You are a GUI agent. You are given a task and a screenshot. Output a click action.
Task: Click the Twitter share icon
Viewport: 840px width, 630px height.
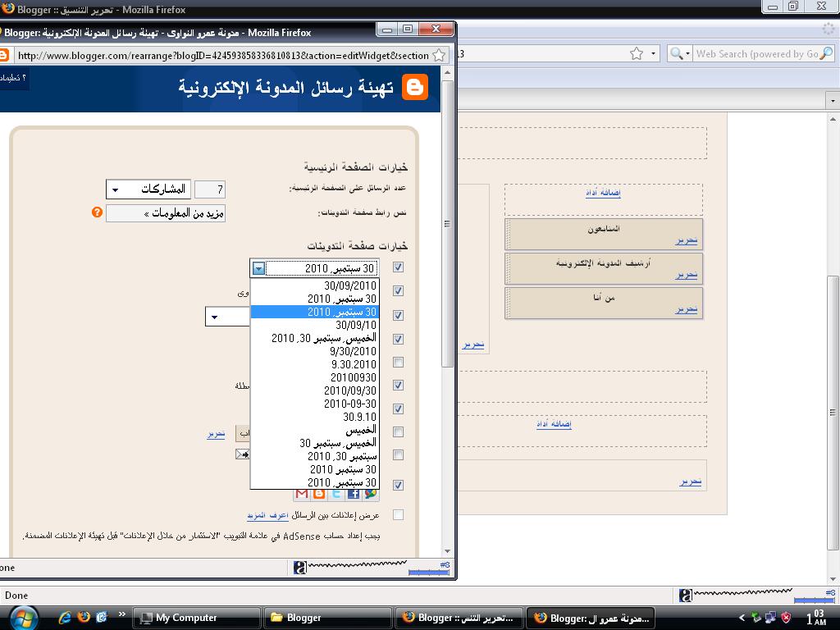[x=336, y=494]
